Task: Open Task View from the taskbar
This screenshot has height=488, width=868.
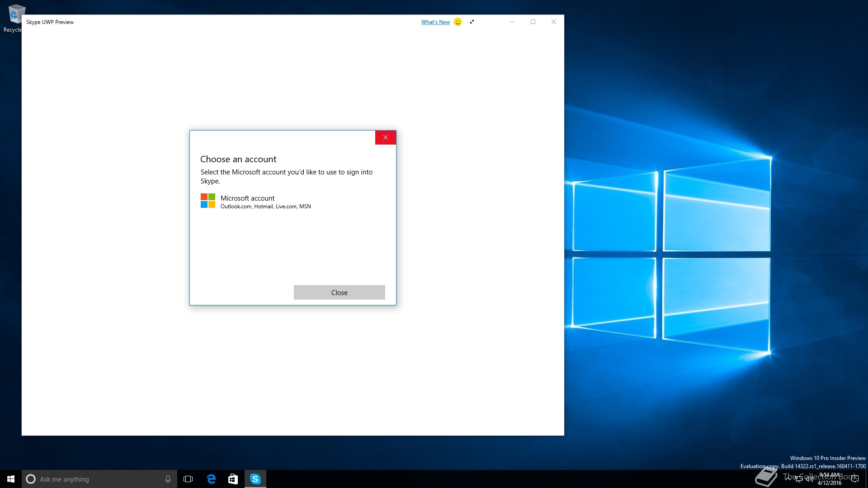Action: [x=188, y=479]
